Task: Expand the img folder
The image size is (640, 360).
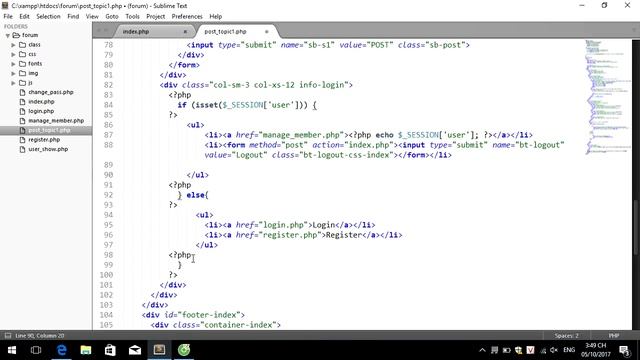Action: [x=13, y=73]
